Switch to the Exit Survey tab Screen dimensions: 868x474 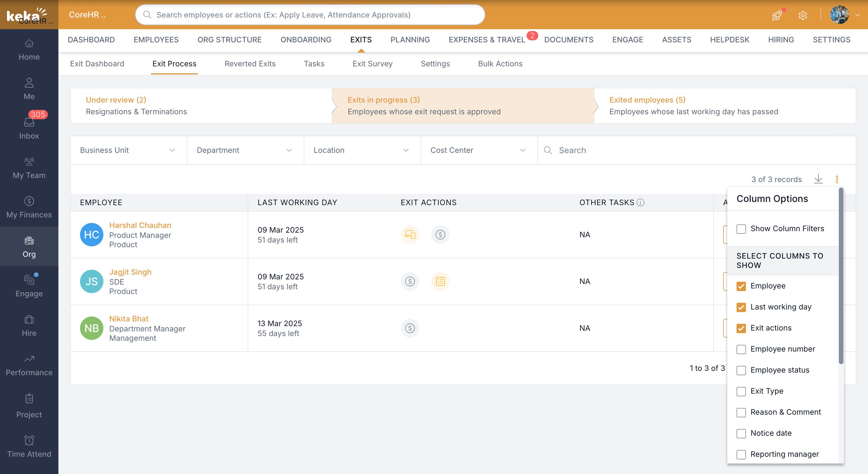point(372,64)
